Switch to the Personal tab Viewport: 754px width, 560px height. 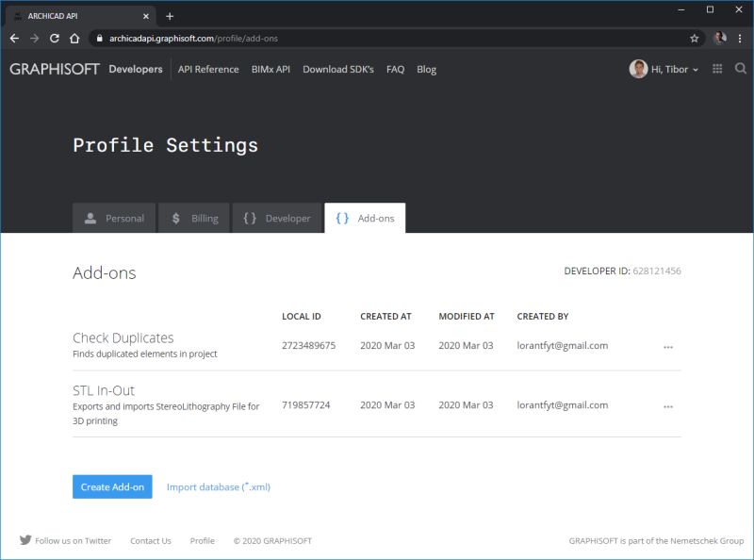(x=114, y=218)
